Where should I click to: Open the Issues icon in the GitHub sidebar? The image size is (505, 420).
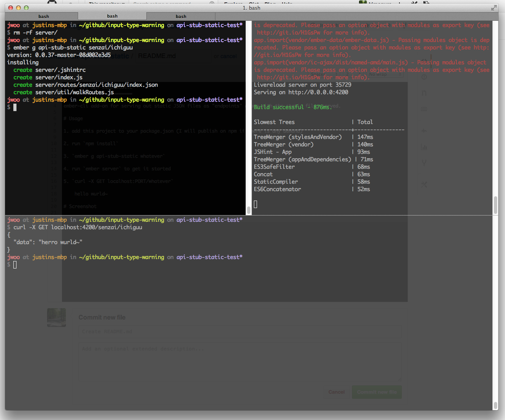424,77
